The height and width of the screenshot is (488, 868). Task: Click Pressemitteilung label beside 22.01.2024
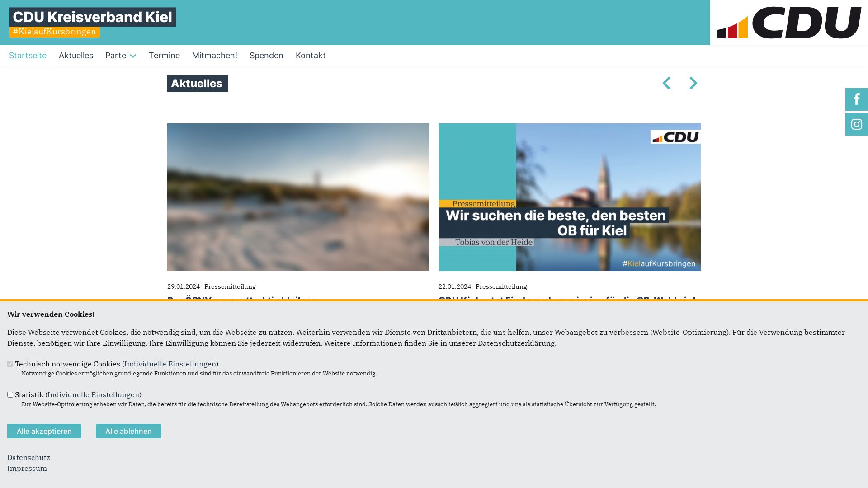(x=501, y=286)
